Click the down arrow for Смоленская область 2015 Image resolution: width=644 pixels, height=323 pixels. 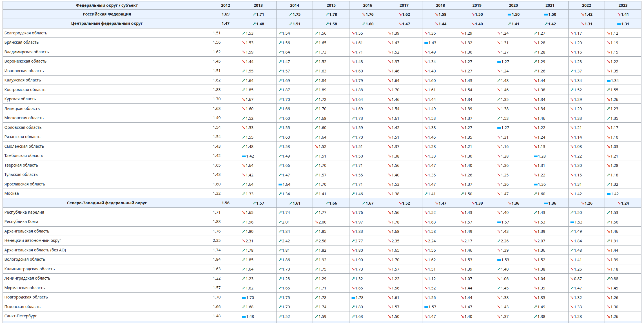pyautogui.click(x=317, y=147)
